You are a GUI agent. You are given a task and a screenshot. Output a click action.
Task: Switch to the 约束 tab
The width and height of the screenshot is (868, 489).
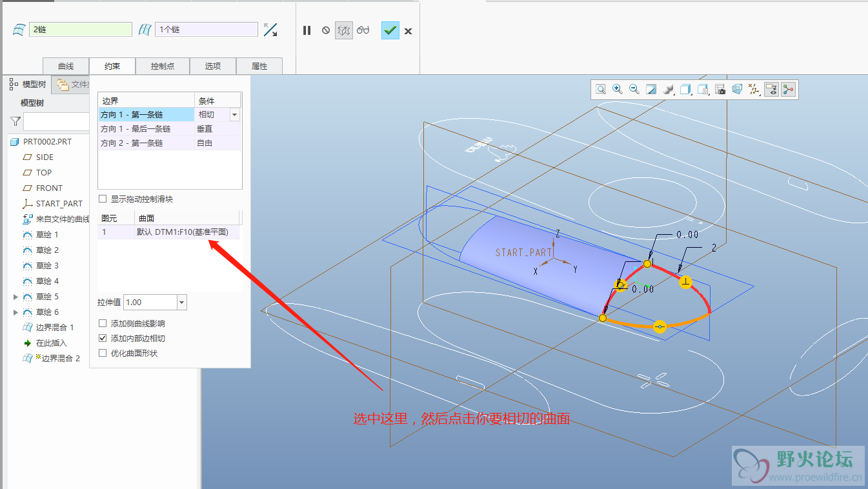pyautogui.click(x=112, y=66)
